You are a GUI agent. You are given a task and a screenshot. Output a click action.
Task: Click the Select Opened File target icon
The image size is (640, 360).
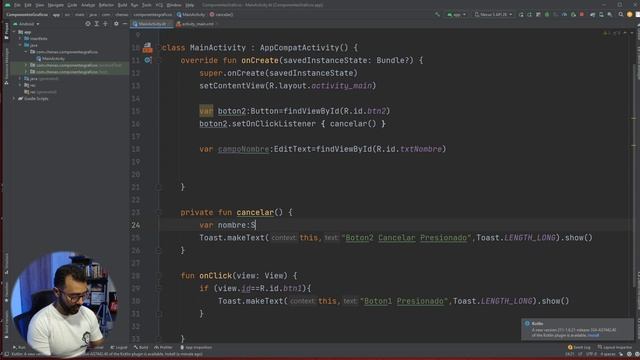tap(88, 24)
